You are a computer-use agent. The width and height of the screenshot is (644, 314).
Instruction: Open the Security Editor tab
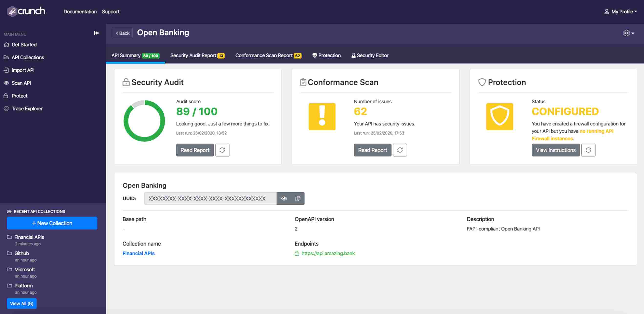(x=369, y=55)
